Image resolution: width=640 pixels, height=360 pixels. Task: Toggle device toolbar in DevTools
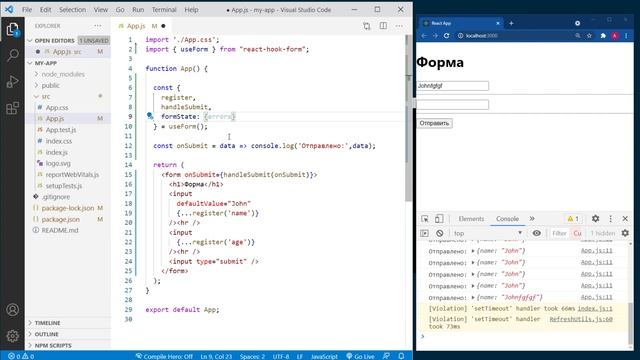tap(439, 219)
